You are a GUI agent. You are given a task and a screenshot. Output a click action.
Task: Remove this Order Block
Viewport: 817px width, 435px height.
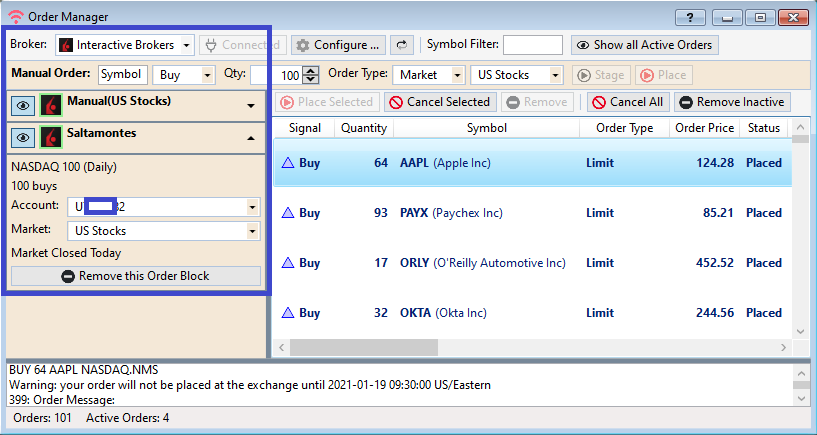135,276
